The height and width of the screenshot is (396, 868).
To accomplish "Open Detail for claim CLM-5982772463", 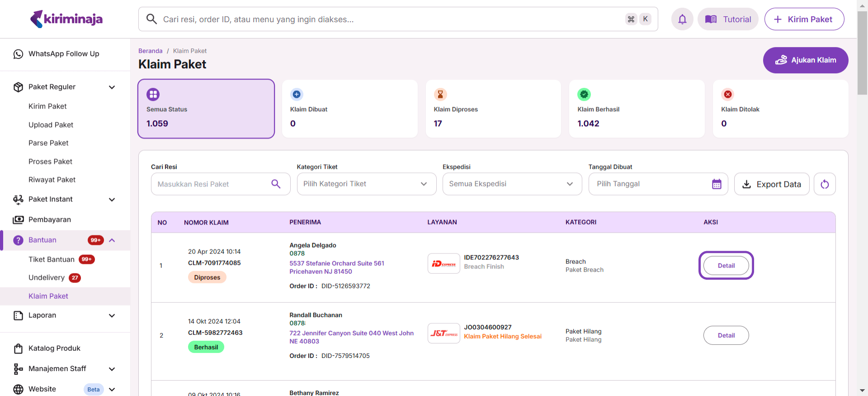I will coord(726,335).
